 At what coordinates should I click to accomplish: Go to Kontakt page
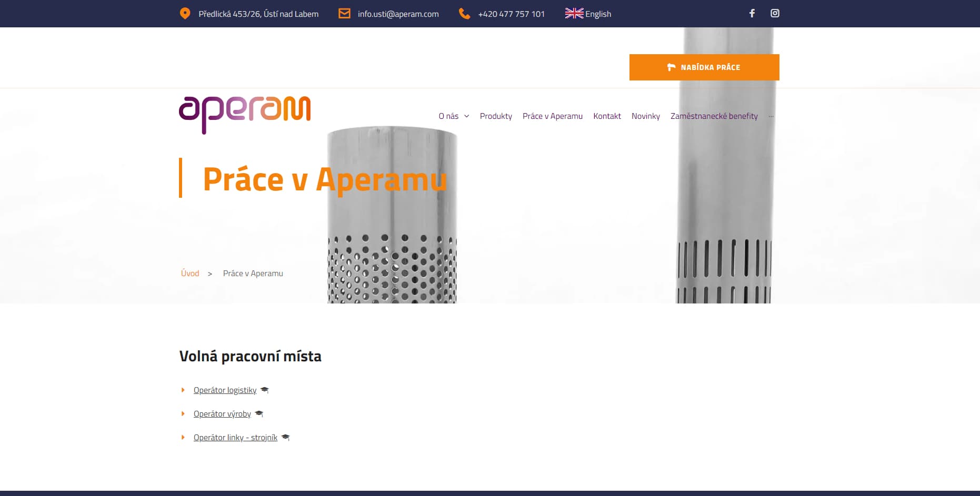[607, 116]
